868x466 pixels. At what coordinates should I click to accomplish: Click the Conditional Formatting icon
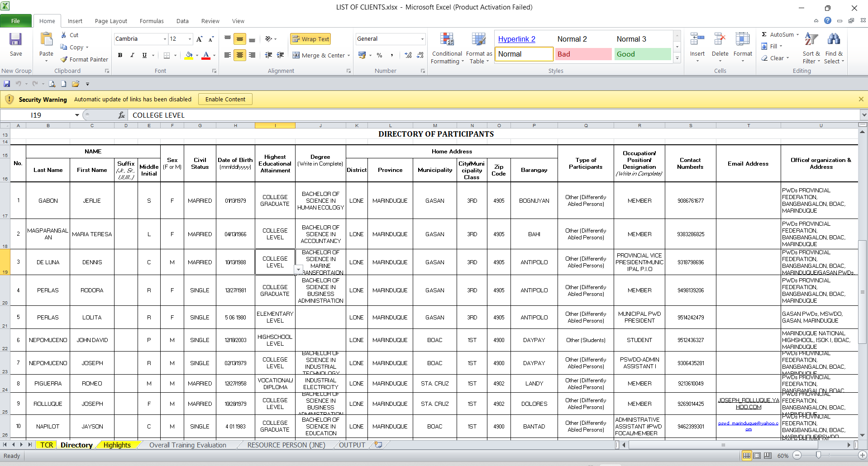point(447,40)
